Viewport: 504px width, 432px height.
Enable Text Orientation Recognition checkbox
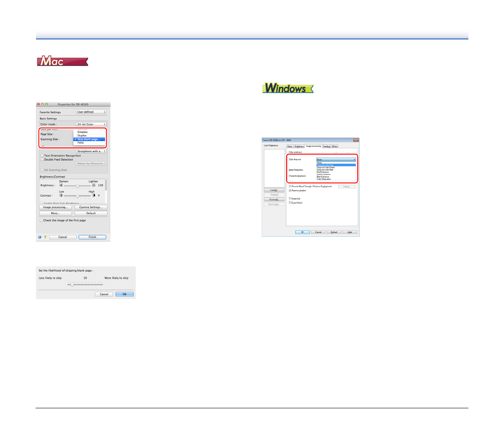pos(42,156)
